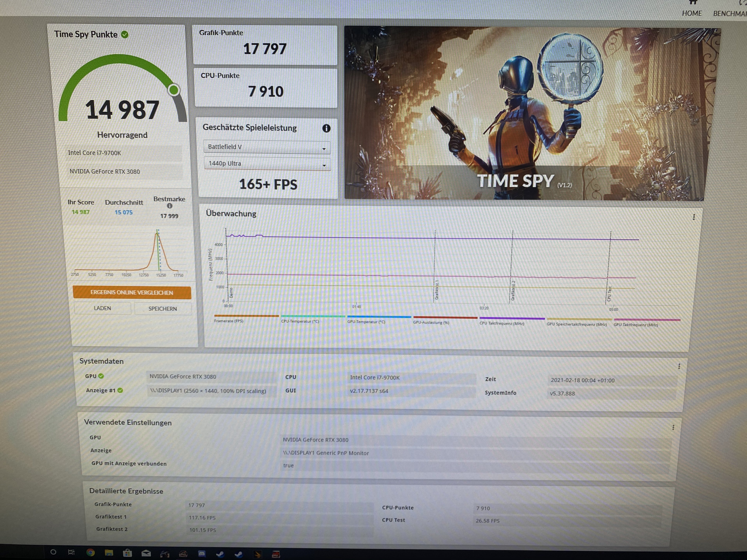The width and height of the screenshot is (747, 560).
Task: Click info icon beside Geschätzte Spieleleistung
Action: [326, 128]
